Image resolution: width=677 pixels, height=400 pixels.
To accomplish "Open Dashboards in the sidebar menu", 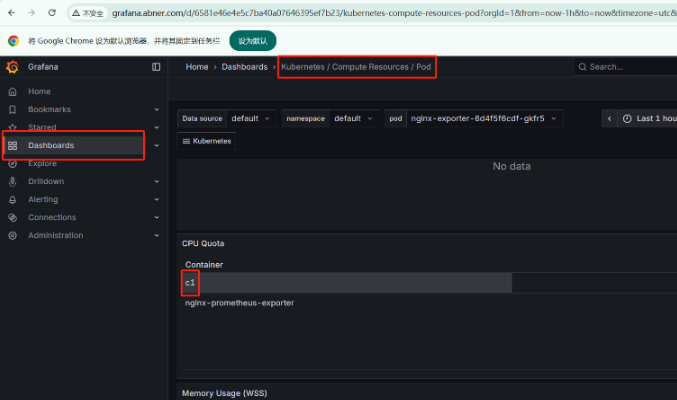I will tap(51, 146).
